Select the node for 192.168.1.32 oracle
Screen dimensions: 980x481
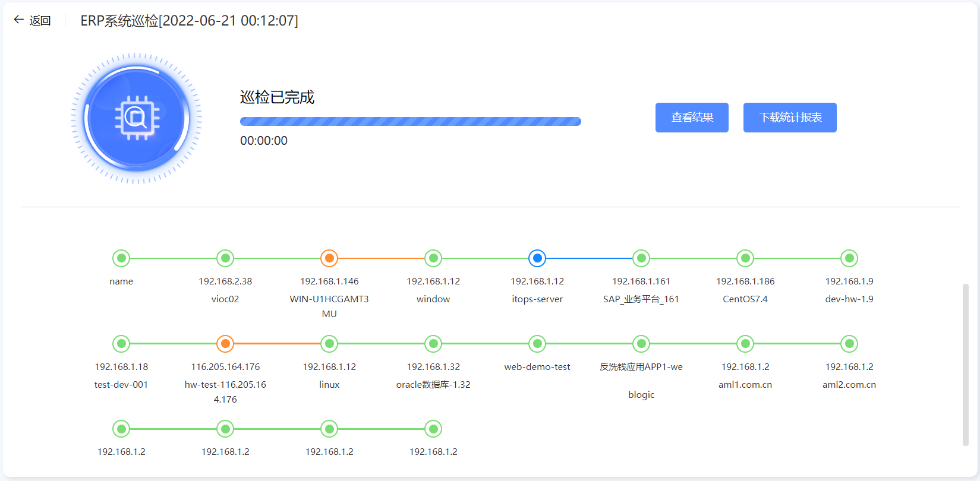click(x=433, y=344)
